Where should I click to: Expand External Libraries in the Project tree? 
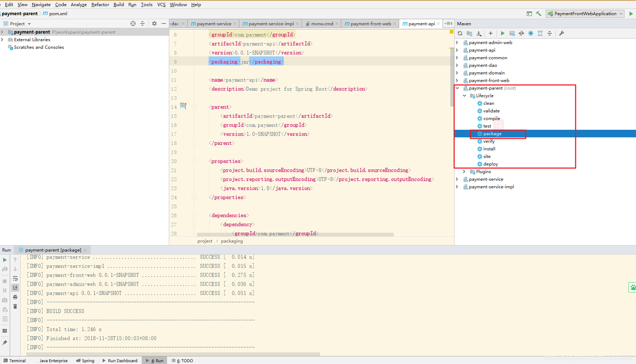pos(3,40)
